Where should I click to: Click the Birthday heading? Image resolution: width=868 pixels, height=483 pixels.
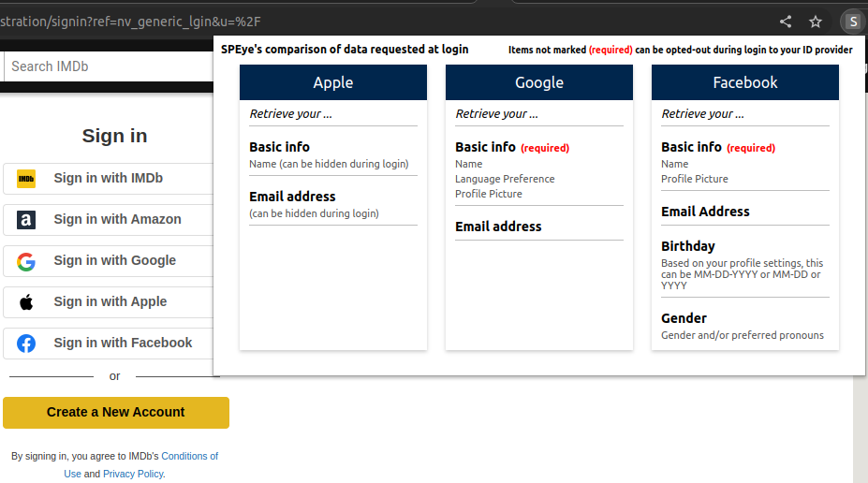click(x=688, y=245)
